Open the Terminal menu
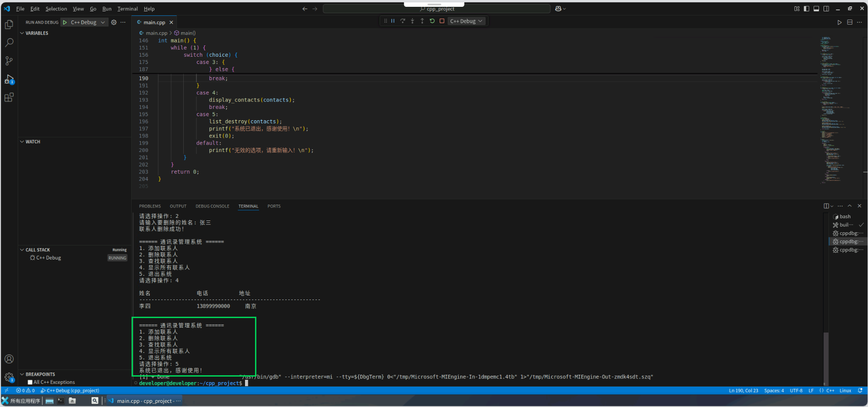 coord(128,9)
